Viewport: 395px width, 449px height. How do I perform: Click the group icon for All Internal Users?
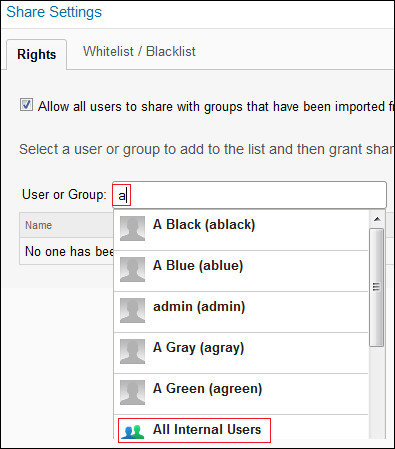133,431
